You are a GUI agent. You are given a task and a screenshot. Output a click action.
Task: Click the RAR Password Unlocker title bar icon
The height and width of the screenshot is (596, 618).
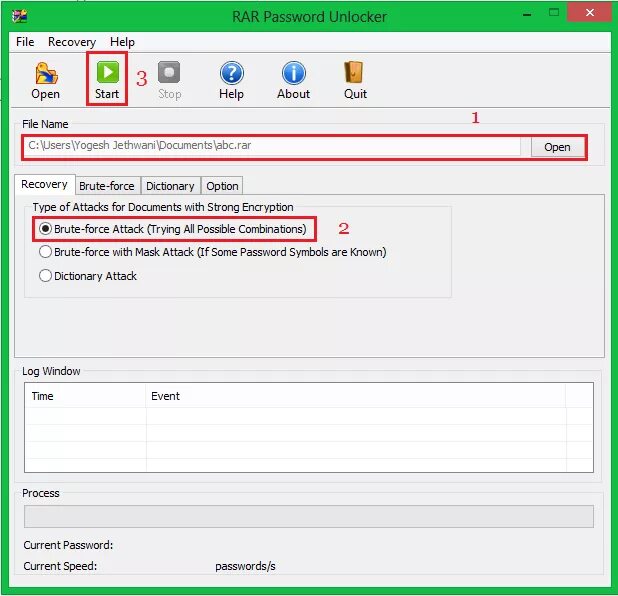[x=19, y=16]
